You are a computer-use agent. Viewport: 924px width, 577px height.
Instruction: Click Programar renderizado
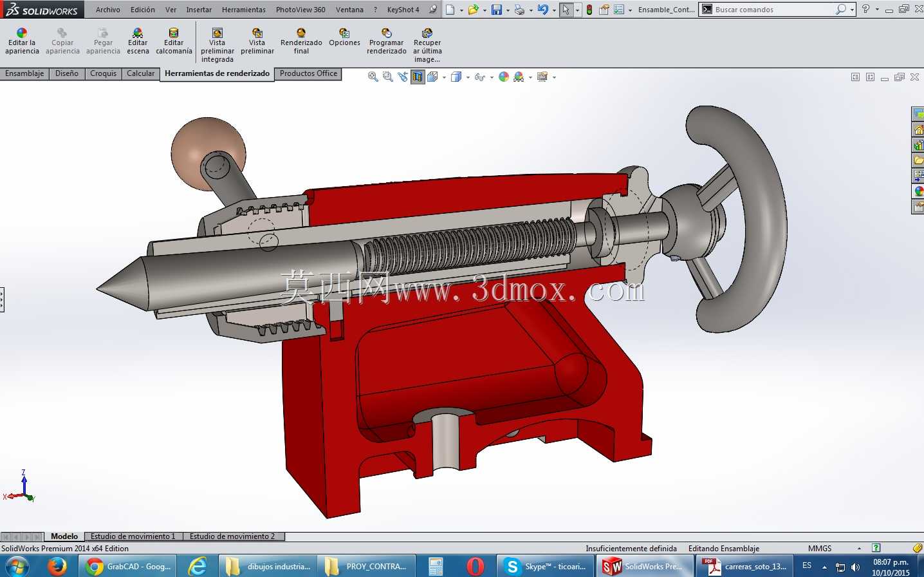tap(387, 41)
